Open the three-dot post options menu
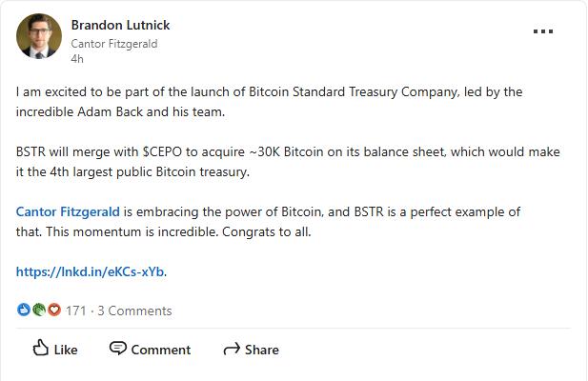Screen dimensions: 588x381 click(x=542, y=31)
